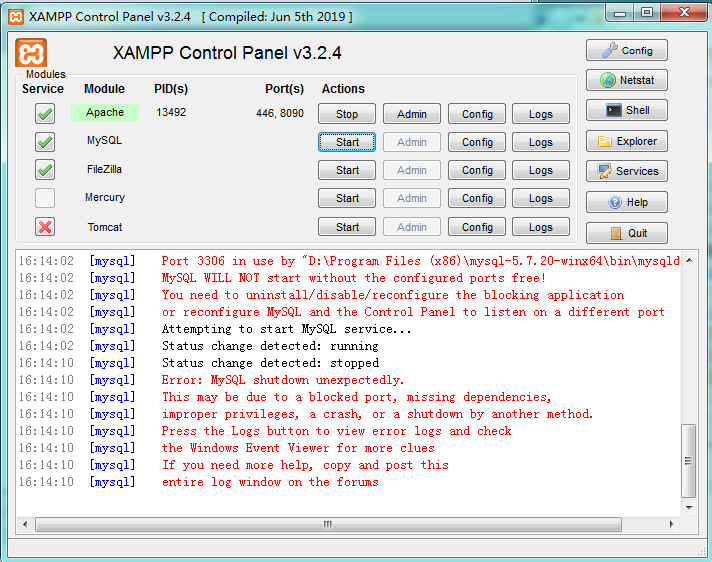Click the log scroll down arrow
The image size is (712, 562).
(x=689, y=508)
